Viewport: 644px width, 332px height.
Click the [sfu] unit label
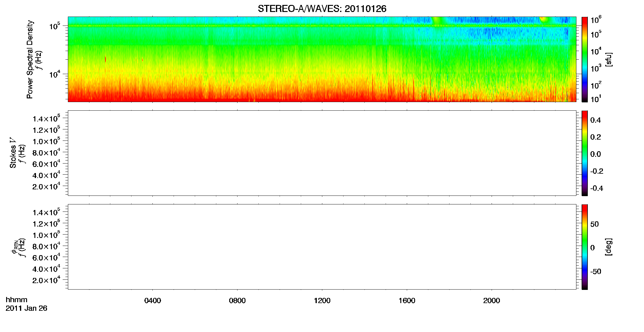click(609, 60)
